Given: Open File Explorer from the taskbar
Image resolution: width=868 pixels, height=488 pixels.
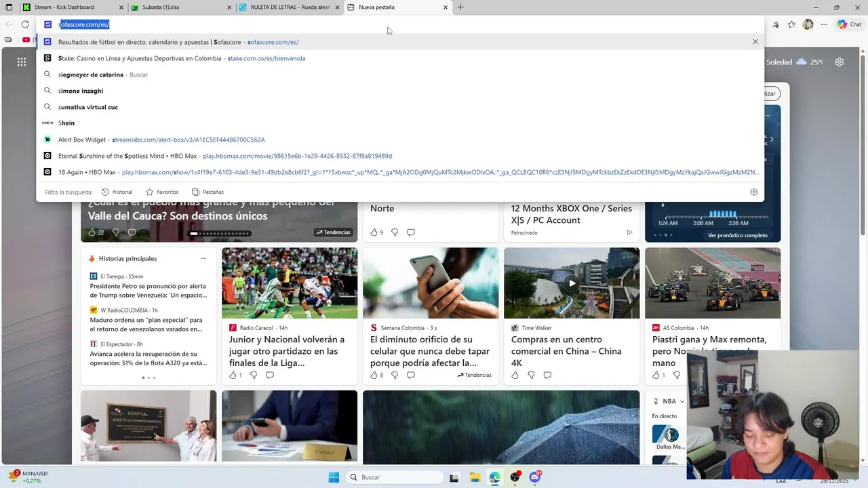Looking at the screenshot, I should point(474,477).
